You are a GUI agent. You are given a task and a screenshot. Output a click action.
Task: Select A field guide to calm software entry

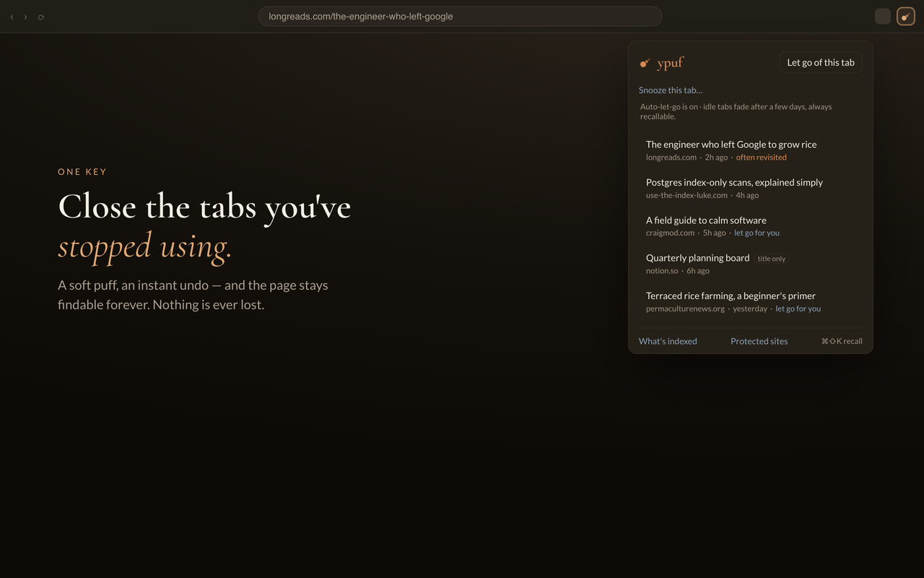tap(751, 226)
